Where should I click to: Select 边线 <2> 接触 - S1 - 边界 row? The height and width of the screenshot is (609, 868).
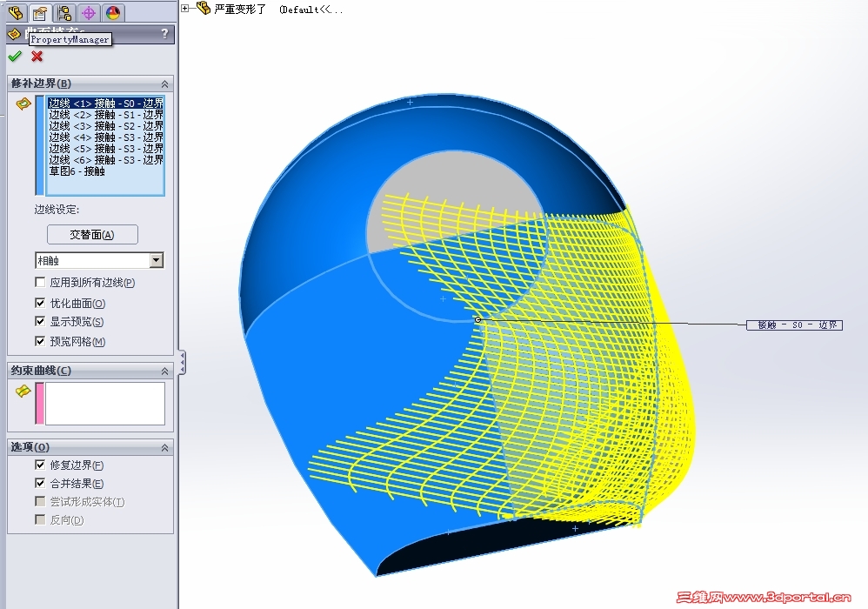point(106,115)
